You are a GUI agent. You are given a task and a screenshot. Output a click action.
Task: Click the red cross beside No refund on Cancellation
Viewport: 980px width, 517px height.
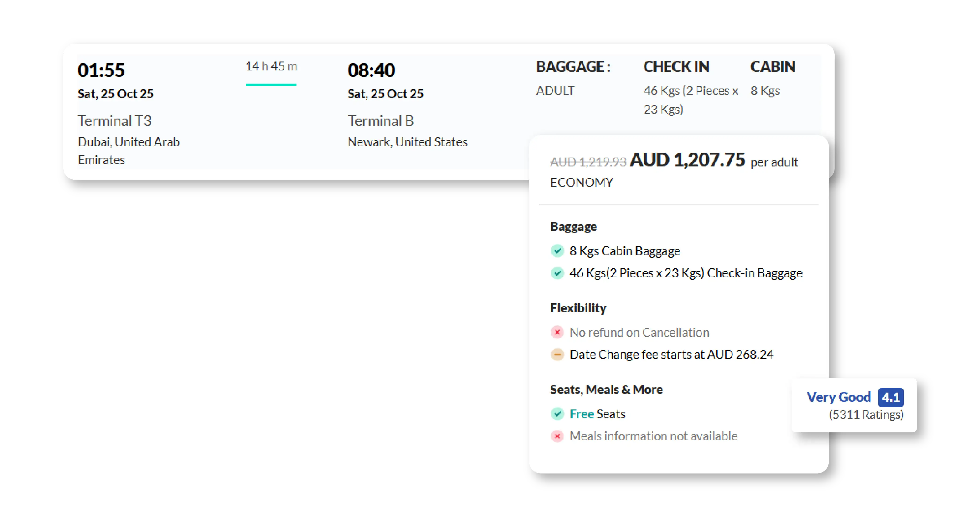557,332
